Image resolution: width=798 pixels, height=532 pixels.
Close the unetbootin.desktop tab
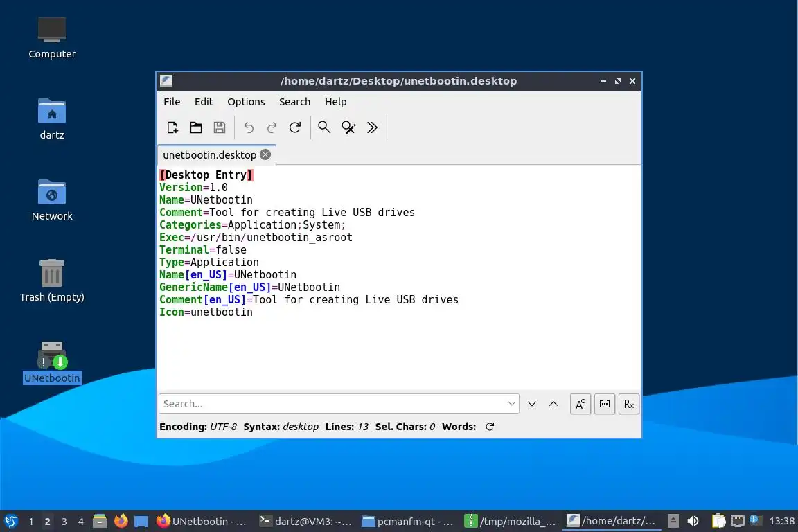[265, 154]
